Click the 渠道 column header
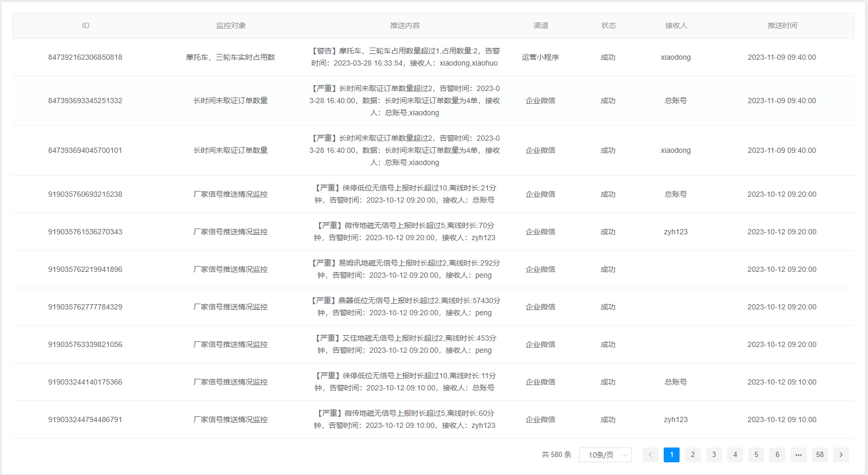868x475 pixels. tap(540, 25)
